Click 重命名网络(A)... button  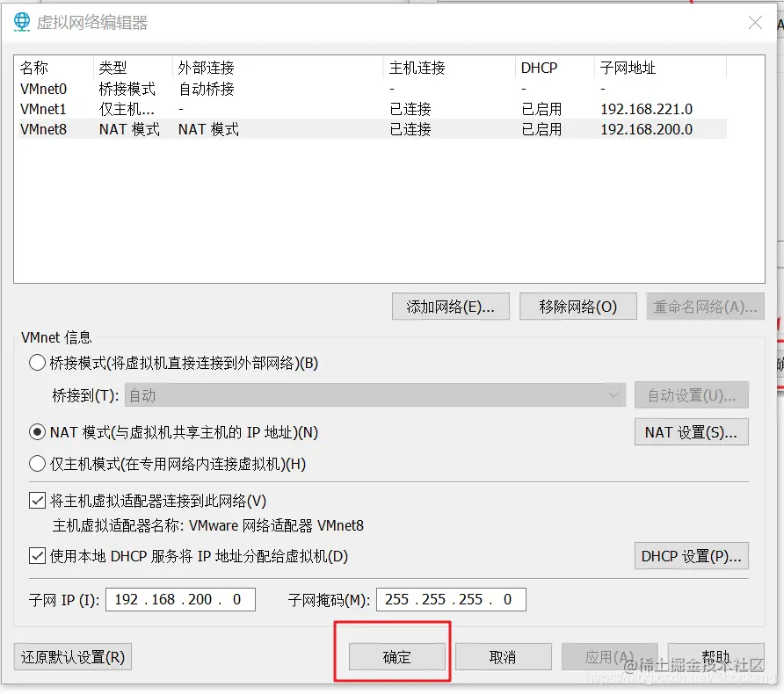click(x=705, y=307)
